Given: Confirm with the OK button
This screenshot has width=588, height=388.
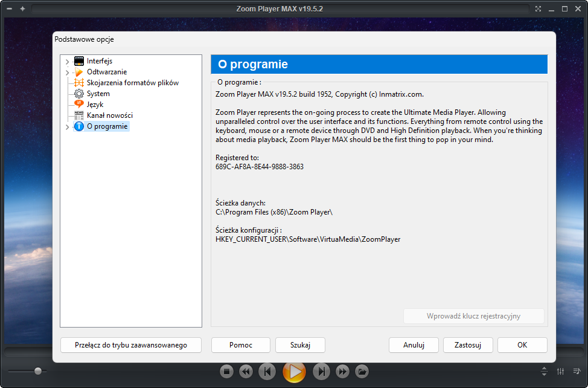Looking at the screenshot, I should (522, 345).
